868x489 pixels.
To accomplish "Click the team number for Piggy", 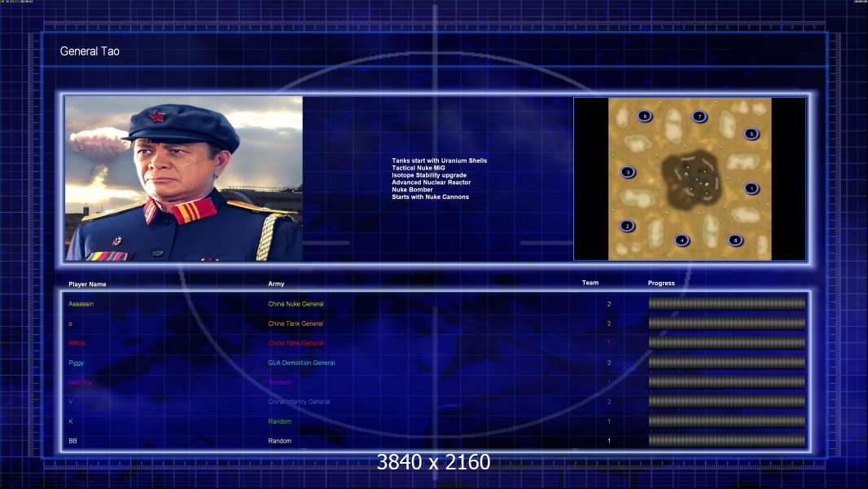I will [x=609, y=363].
